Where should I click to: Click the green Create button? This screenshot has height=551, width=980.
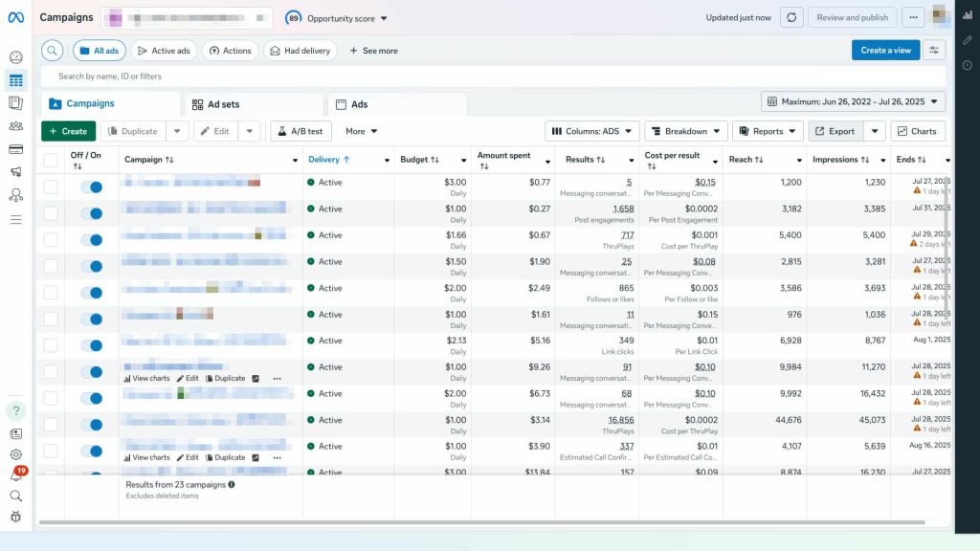click(68, 131)
